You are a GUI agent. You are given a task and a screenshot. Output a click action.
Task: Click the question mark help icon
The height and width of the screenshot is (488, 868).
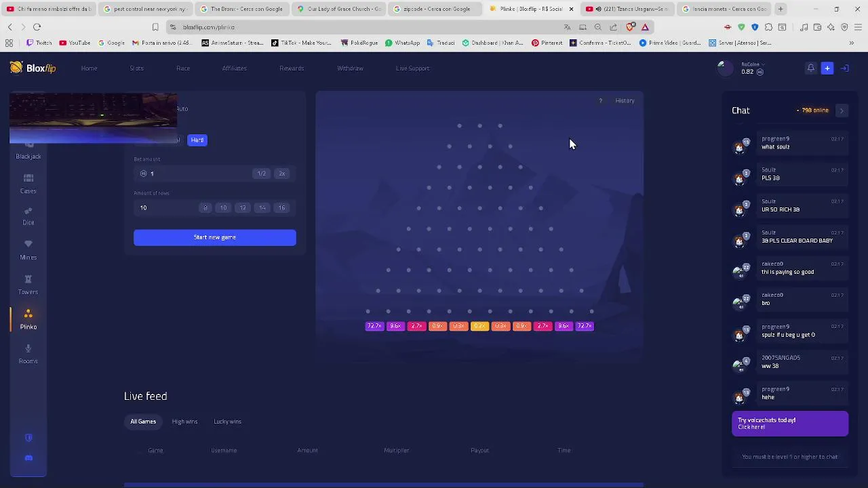tap(600, 101)
